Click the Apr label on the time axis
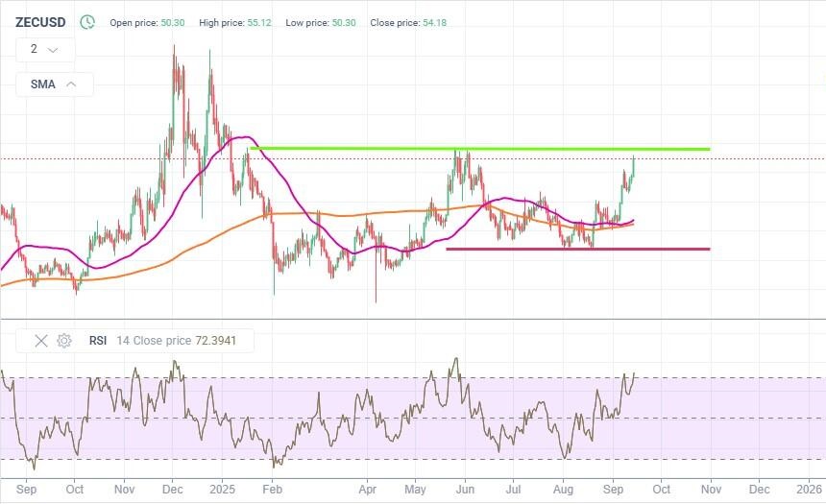Viewport: 826px width, 504px height. (367, 488)
